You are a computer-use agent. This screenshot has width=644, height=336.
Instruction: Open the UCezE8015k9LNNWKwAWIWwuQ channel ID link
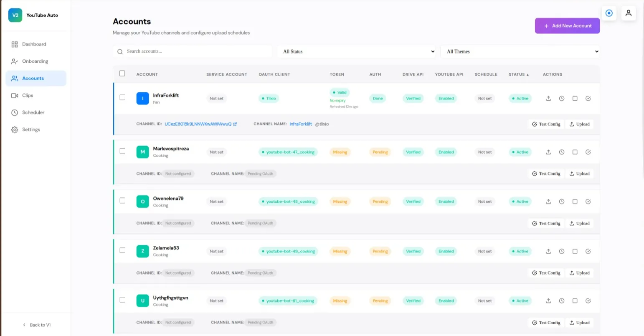[198, 124]
